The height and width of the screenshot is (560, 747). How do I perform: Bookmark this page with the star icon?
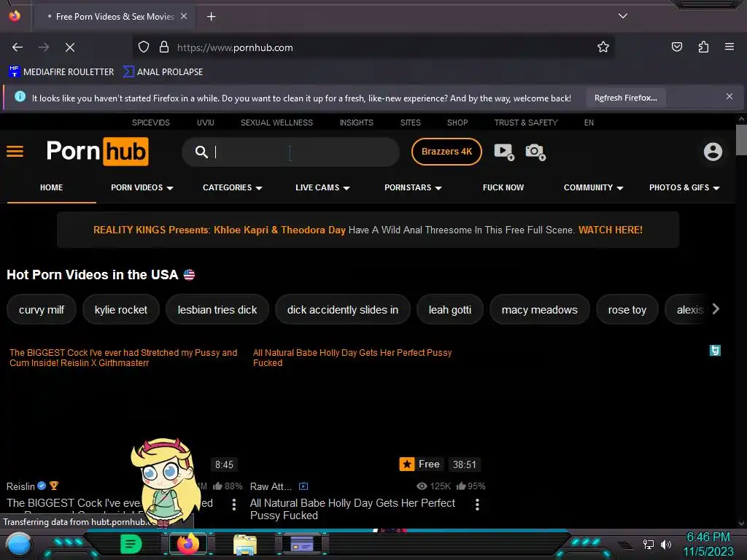(603, 47)
